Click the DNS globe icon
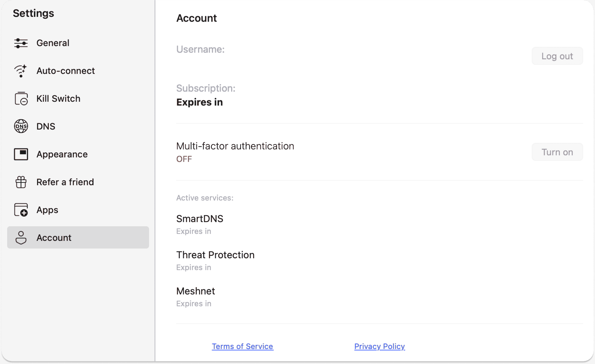595x364 pixels. click(21, 126)
